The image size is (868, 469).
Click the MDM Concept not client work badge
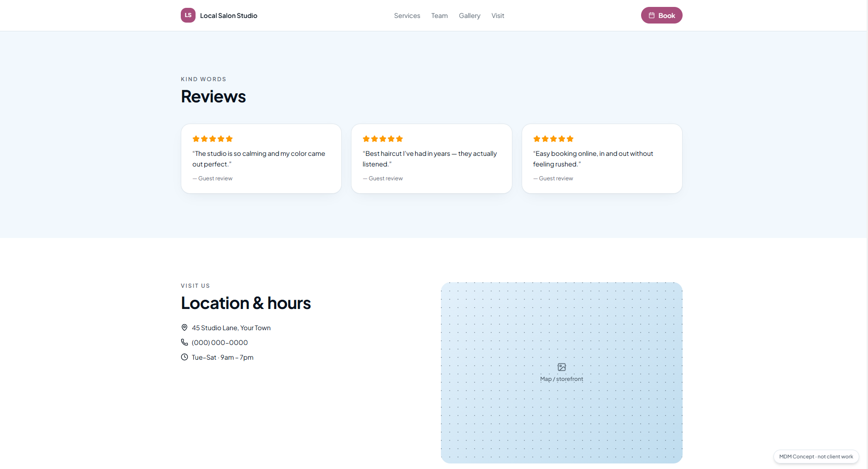point(816,457)
